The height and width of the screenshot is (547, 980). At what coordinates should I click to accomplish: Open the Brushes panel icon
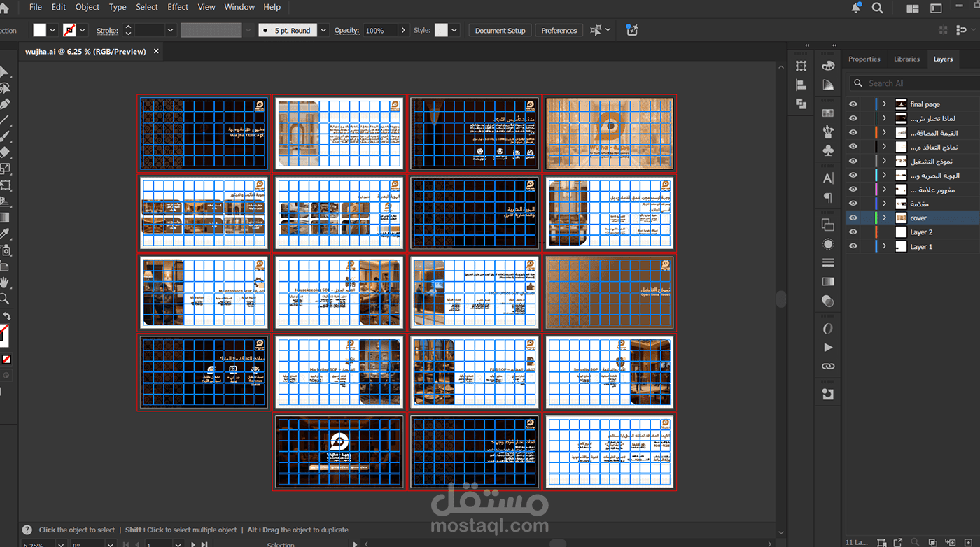coord(828,131)
